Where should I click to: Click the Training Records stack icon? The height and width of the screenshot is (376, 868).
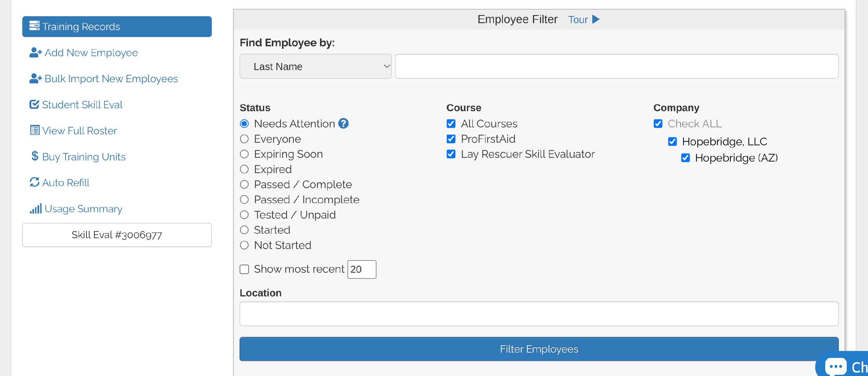(34, 26)
